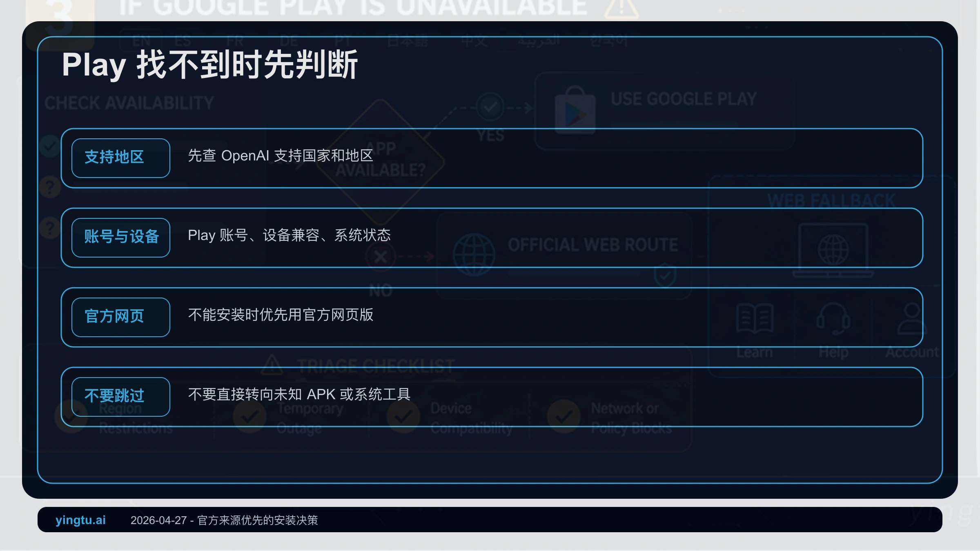Image resolution: width=980 pixels, height=551 pixels.
Task: Click the heading Play 找不到时先判断
Action: click(210, 64)
